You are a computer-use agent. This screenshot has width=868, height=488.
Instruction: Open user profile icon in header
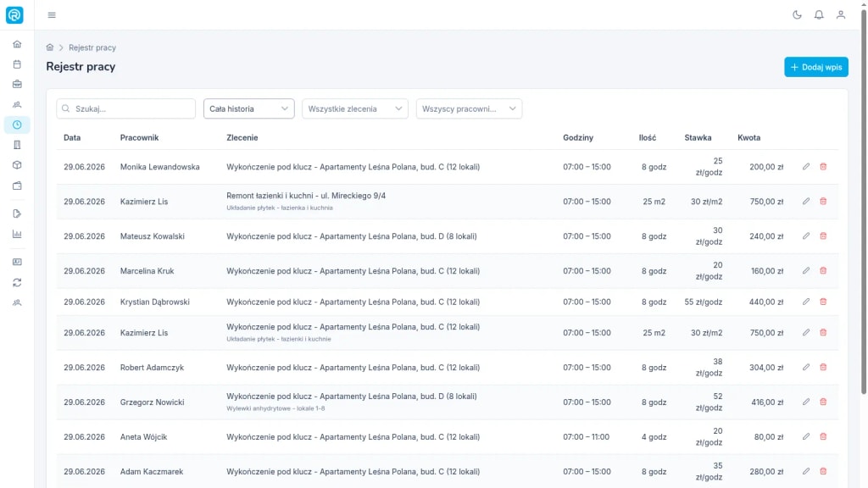point(840,15)
